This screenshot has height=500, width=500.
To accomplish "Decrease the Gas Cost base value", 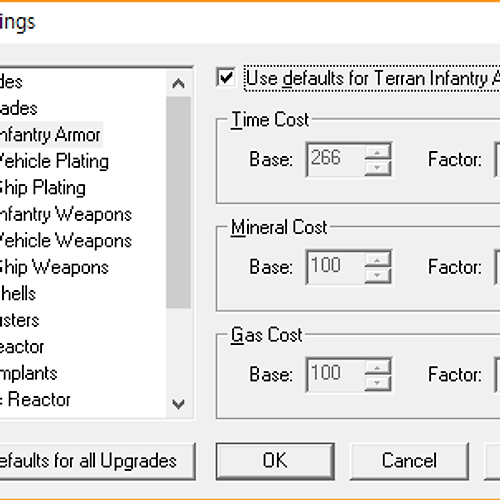I will point(377,383).
